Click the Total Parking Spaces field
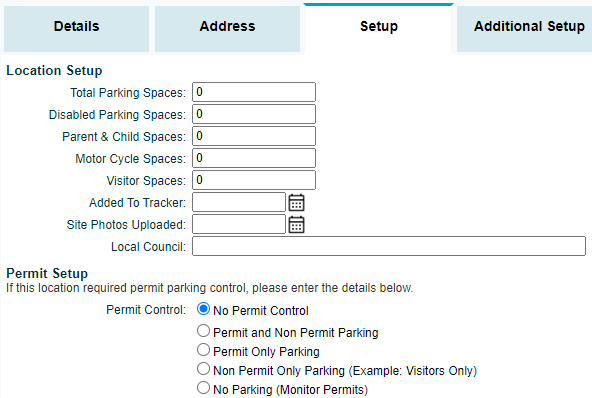This screenshot has height=398, width=592. pyautogui.click(x=254, y=92)
